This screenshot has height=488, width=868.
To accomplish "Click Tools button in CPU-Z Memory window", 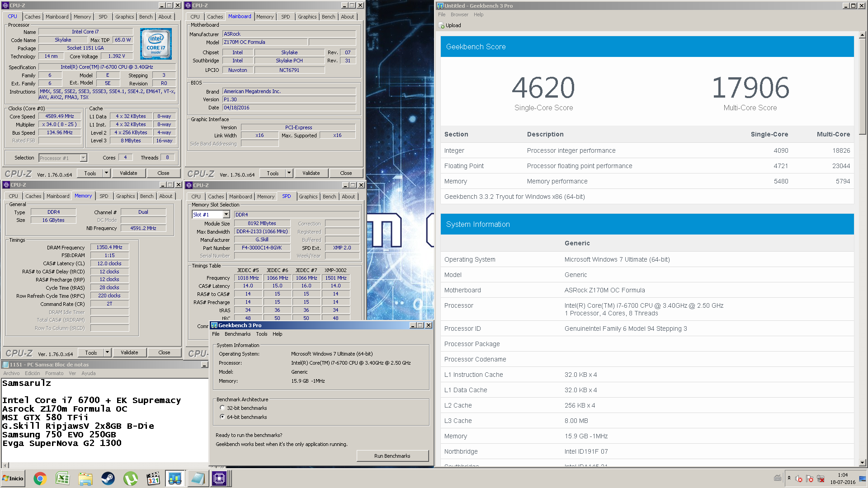I will pos(91,352).
